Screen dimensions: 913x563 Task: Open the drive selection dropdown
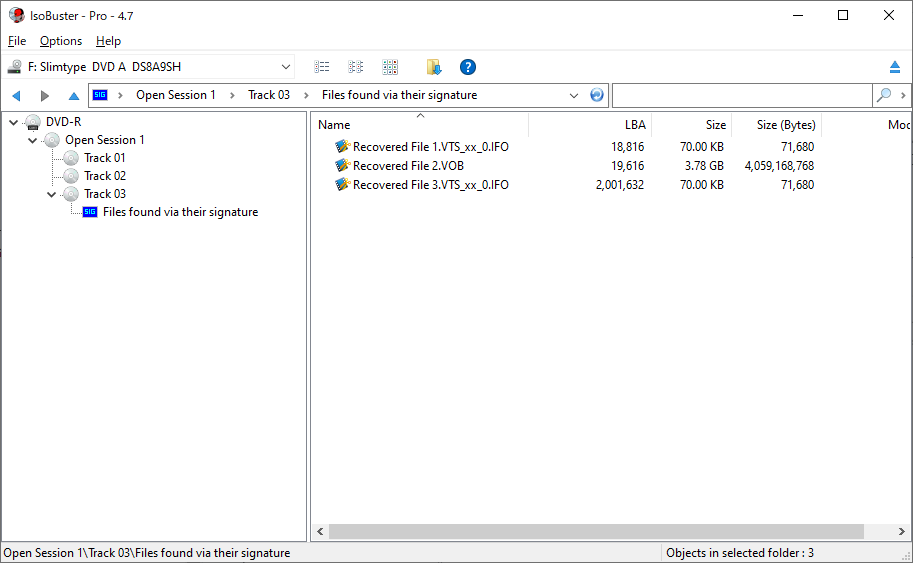coord(285,67)
